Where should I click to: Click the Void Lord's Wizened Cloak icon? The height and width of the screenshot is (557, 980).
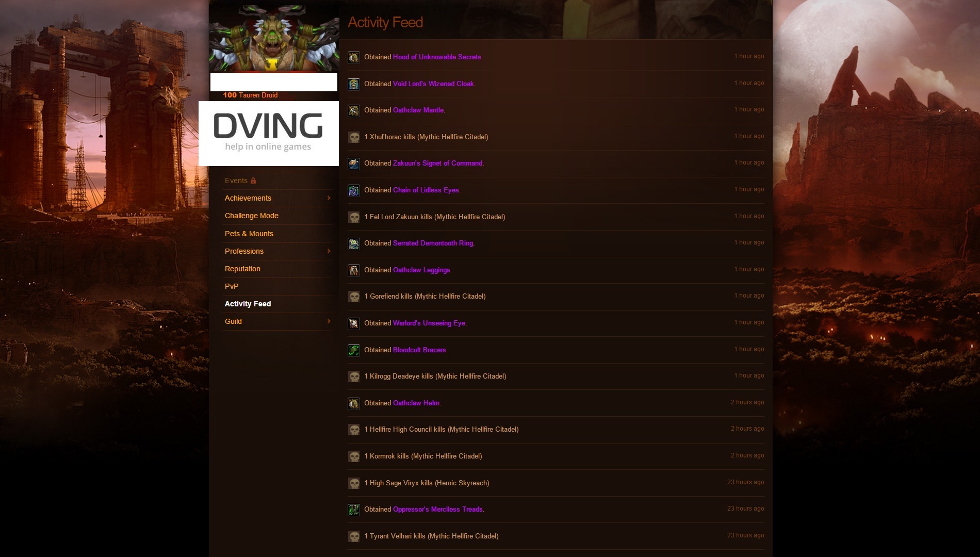(x=353, y=84)
